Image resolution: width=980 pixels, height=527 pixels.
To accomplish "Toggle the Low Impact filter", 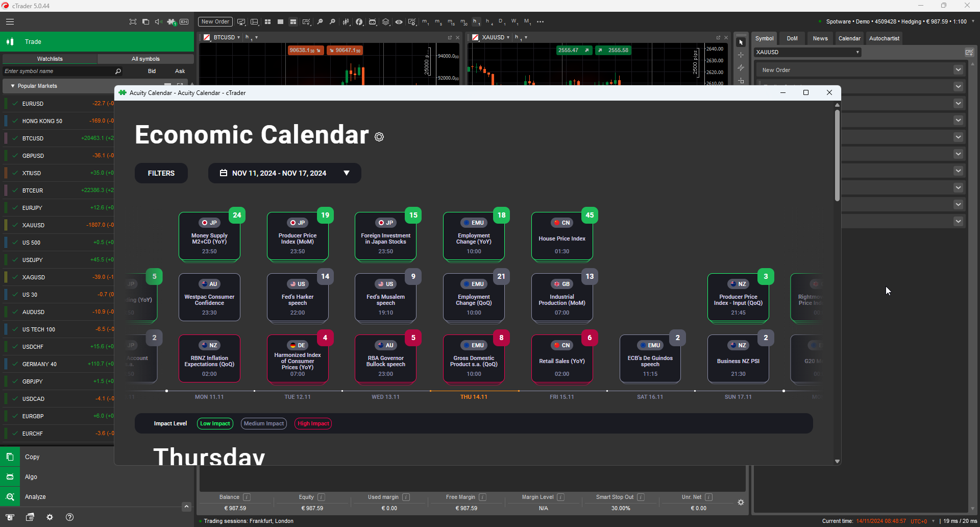I will (x=215, y=423).
